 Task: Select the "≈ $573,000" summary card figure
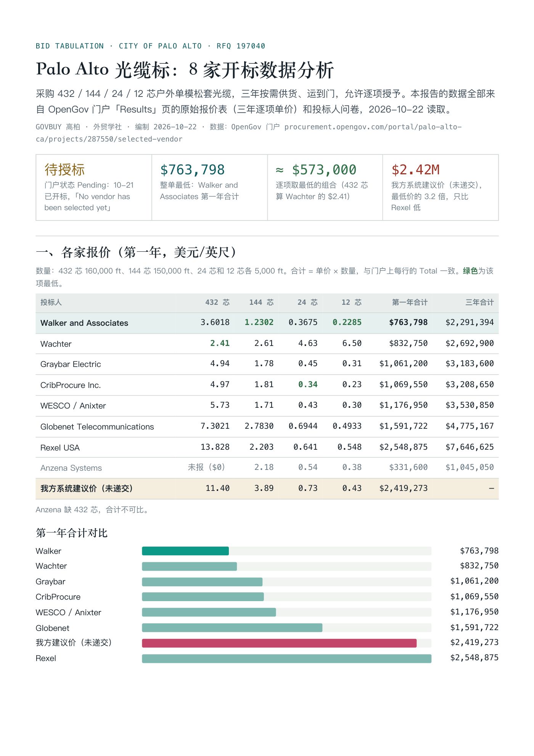(316, 170)
